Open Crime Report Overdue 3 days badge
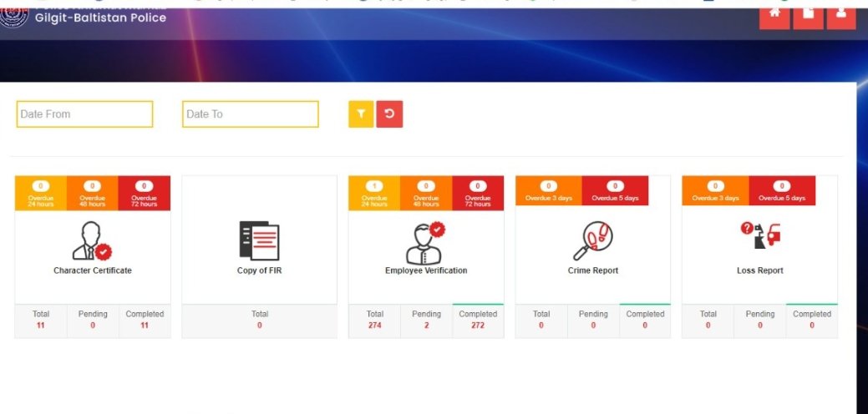Viewport: 868px width, 414px height. click(x=549, y=190)
